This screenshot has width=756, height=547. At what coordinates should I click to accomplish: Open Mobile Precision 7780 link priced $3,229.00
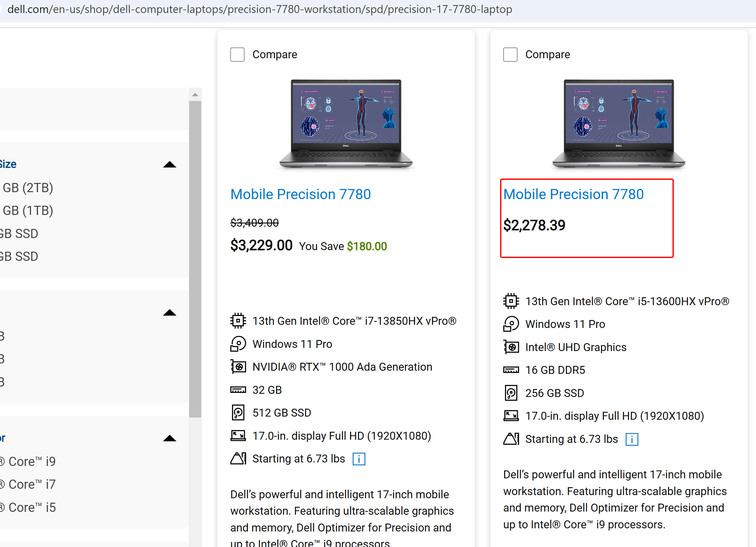tap(300, 194)
